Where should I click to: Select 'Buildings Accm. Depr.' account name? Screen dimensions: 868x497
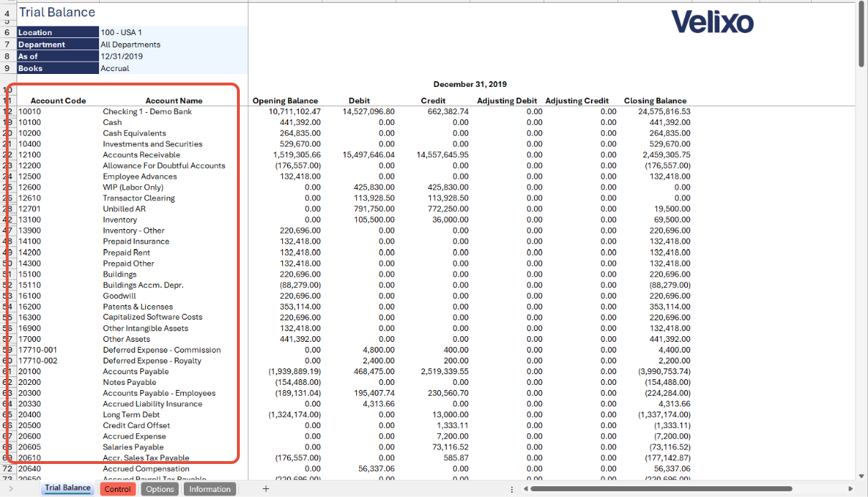143,285
